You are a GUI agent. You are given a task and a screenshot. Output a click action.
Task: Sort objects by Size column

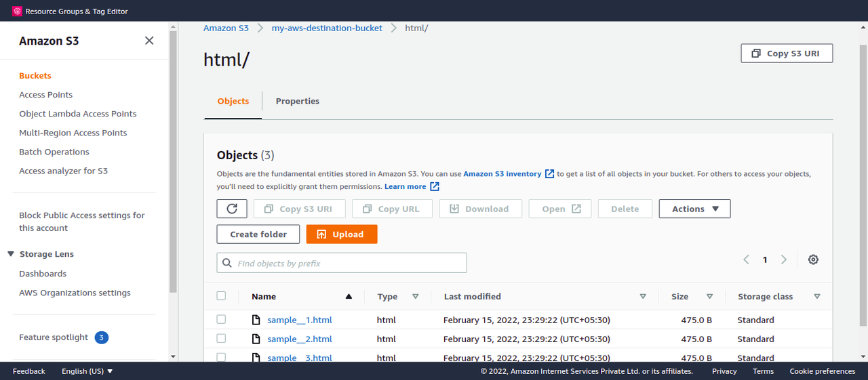coord(709,297)
